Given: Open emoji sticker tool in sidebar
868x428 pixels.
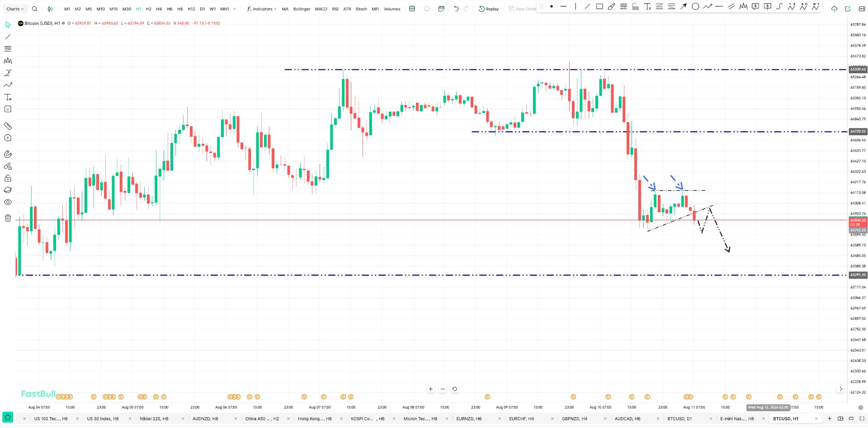Looking at the screenshot, I should 8,109.
